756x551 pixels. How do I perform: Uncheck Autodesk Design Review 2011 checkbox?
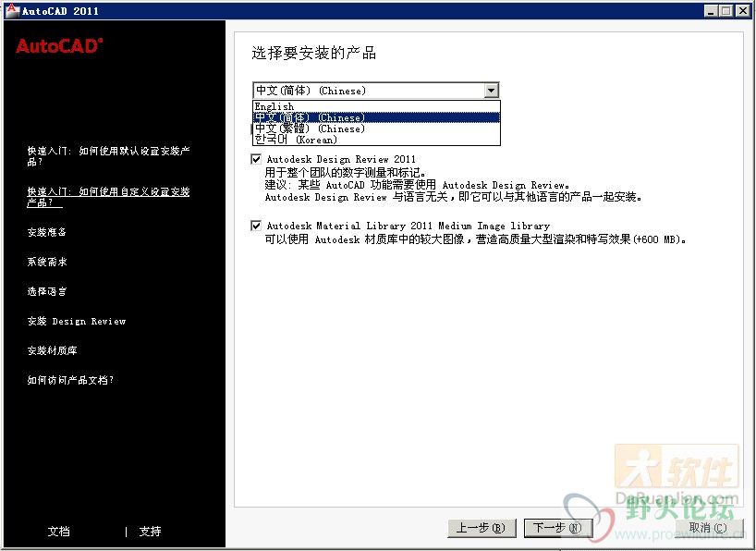256,159
